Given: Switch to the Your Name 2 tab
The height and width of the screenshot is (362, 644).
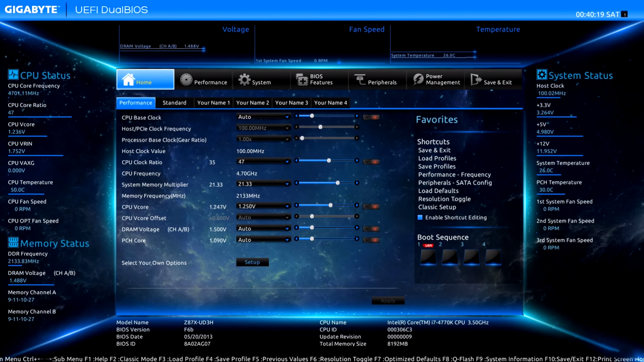Looking at the screenshot, I should point(253,102).
